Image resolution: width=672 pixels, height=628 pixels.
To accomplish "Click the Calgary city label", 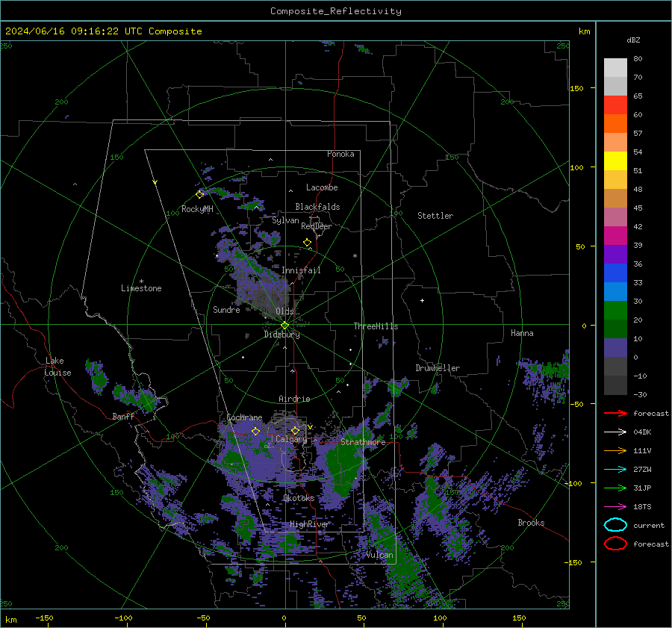I will [291, 439].
